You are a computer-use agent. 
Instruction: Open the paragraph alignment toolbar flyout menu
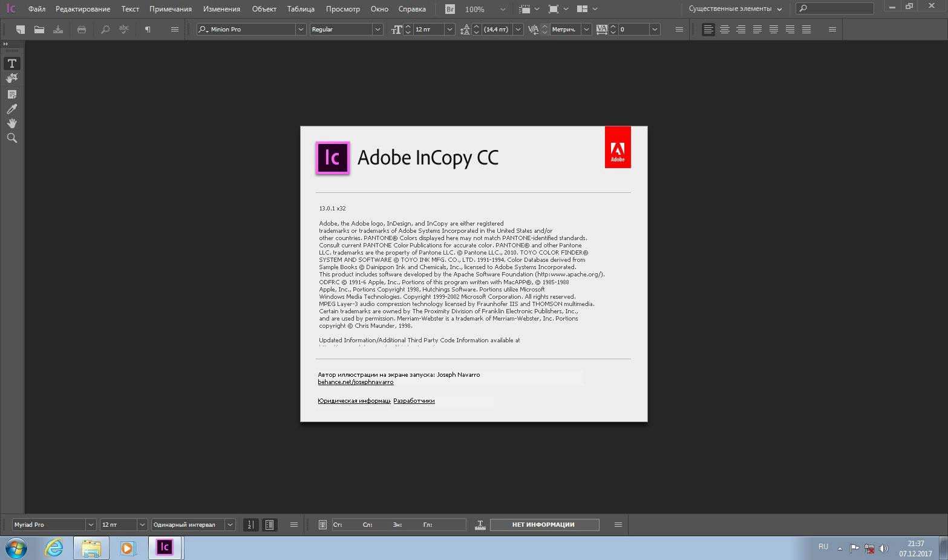coord(832,29)
